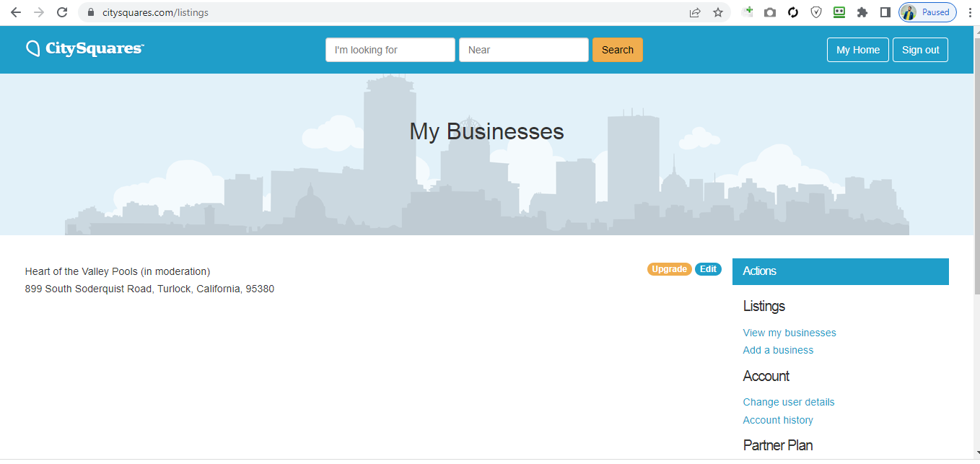Click the browser forward arrow
The width and height of the screenshot is (980, 464).
tap(39, 12)
